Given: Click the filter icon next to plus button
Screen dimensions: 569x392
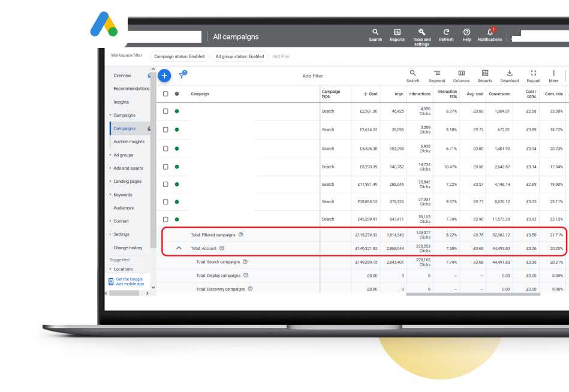Looking at the screenshot, I should click(182, 75).
